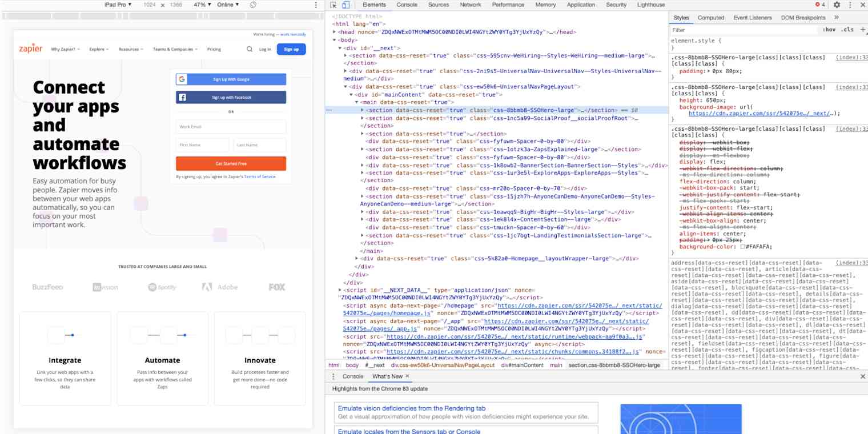Switch to the Computed styles tab
Viewport: 868px width, 434px height.
[x=711, y=18]
